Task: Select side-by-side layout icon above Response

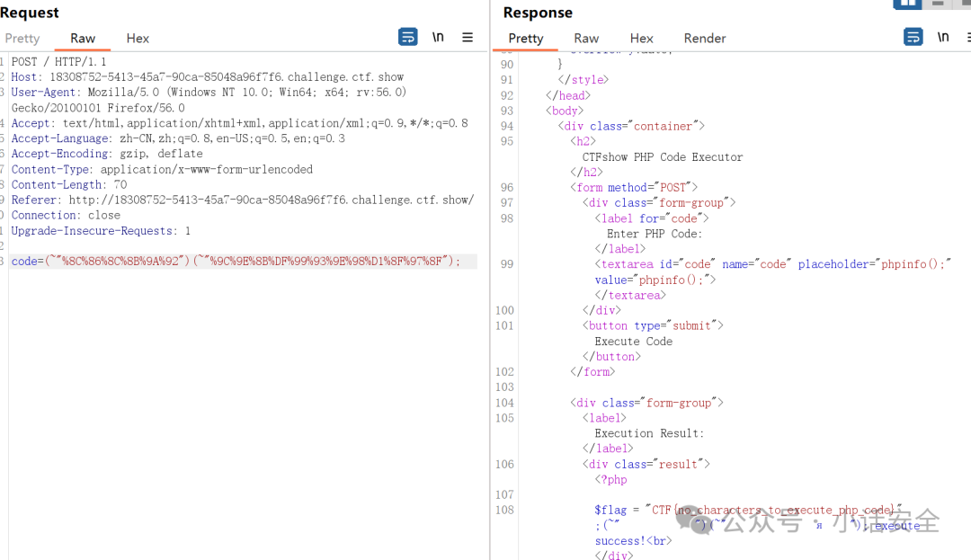Action: 907,4
